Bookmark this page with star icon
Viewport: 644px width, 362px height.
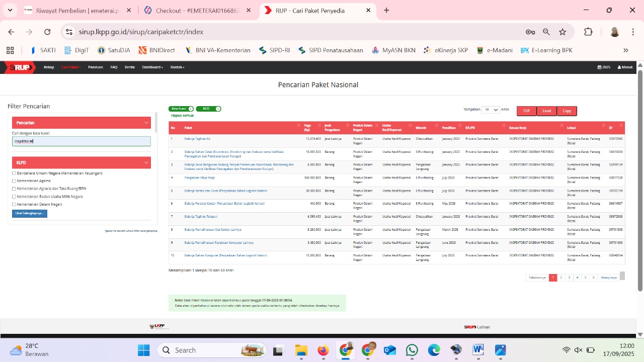(562, 32)
